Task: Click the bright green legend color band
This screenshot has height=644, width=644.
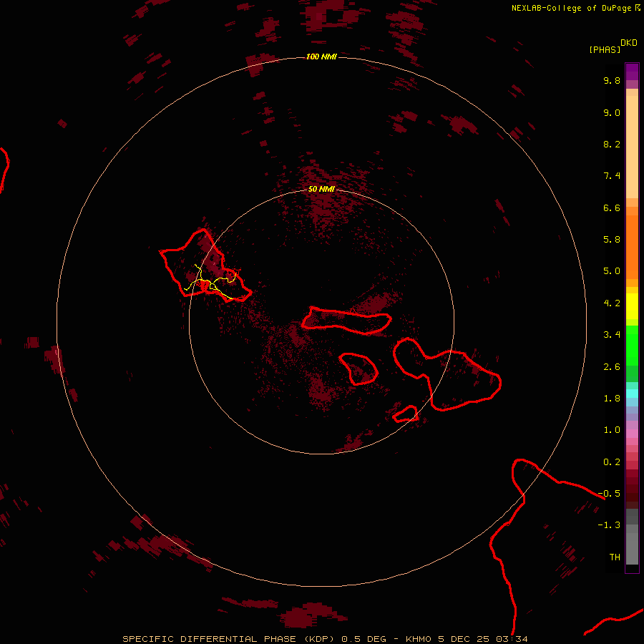Action: [632, 345]
